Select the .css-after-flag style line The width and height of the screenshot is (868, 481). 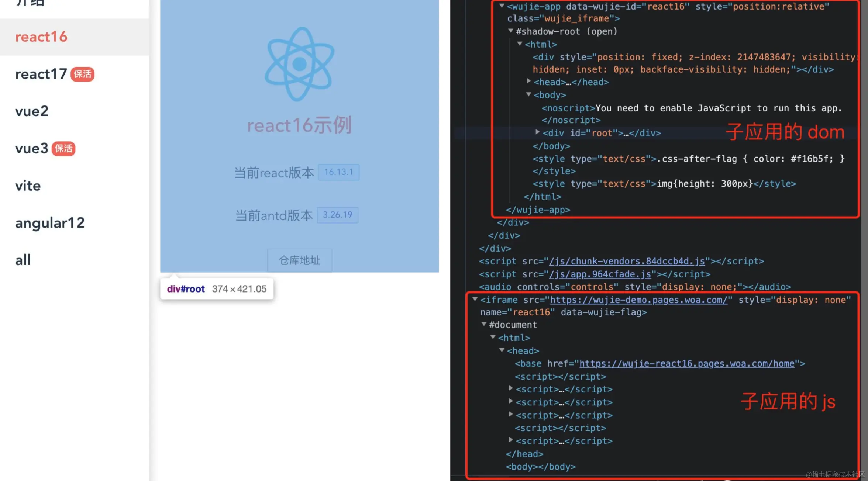coord(689,165)
